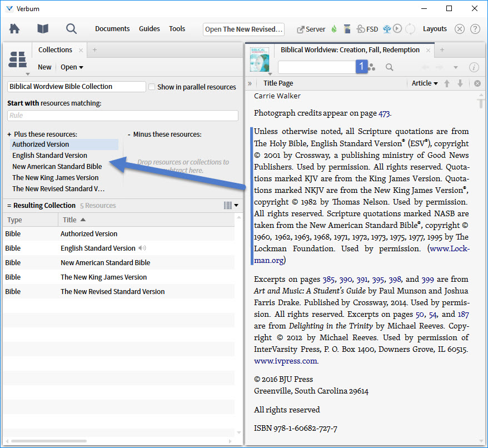Click the audio icon beside English Standard Version
Viewport: 488px width, 448px height.
pyautogui.click(x=142, y=248)
